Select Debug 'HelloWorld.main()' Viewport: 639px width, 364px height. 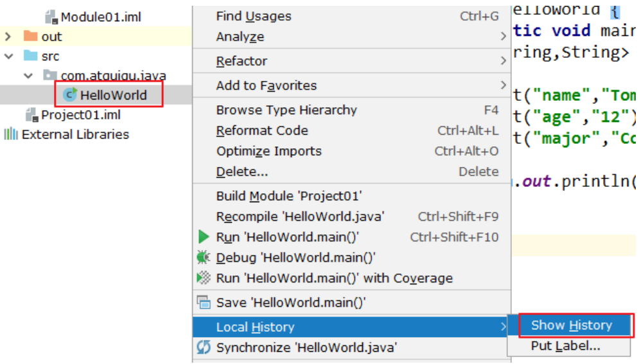[352, 257]
